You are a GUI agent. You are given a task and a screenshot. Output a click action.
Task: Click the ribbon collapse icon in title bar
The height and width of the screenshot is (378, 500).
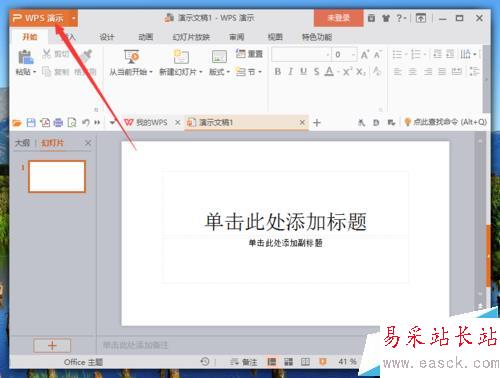(421, 18)
